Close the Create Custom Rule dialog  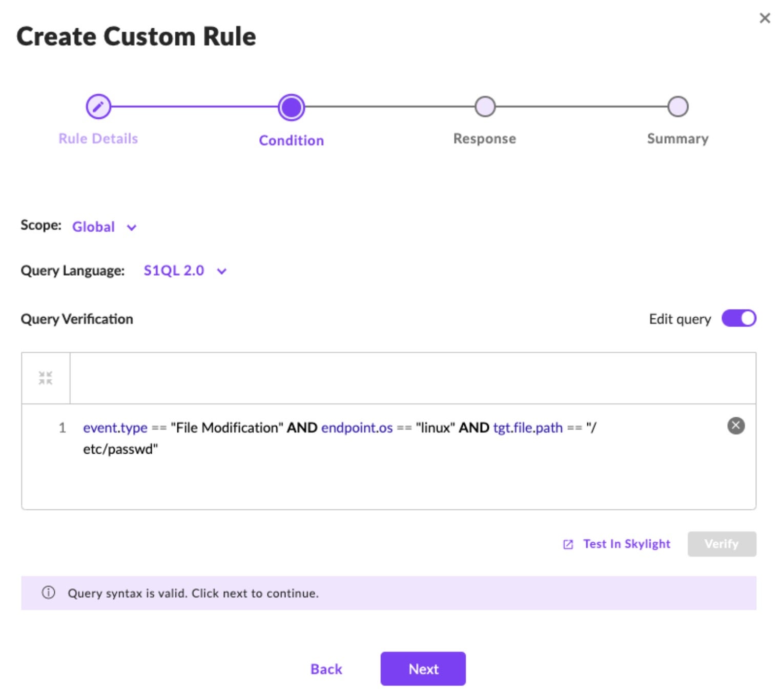click(x=765, y=18)
